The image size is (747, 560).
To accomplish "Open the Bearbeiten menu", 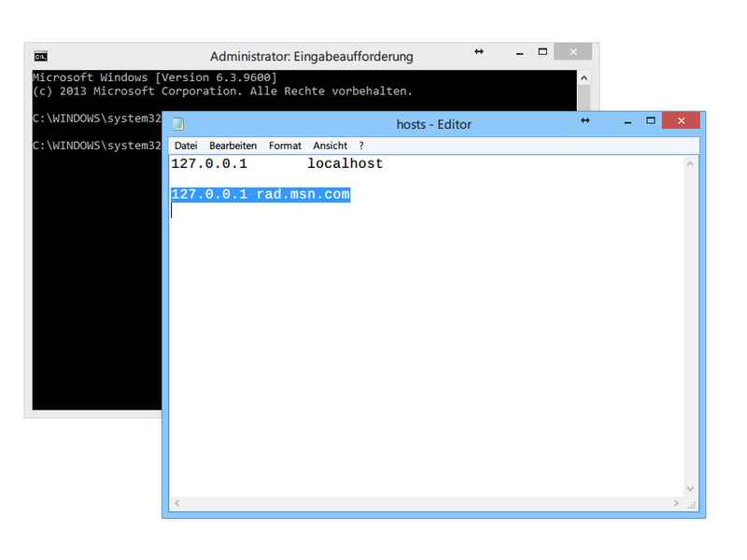I will click(x=233, y=146).
